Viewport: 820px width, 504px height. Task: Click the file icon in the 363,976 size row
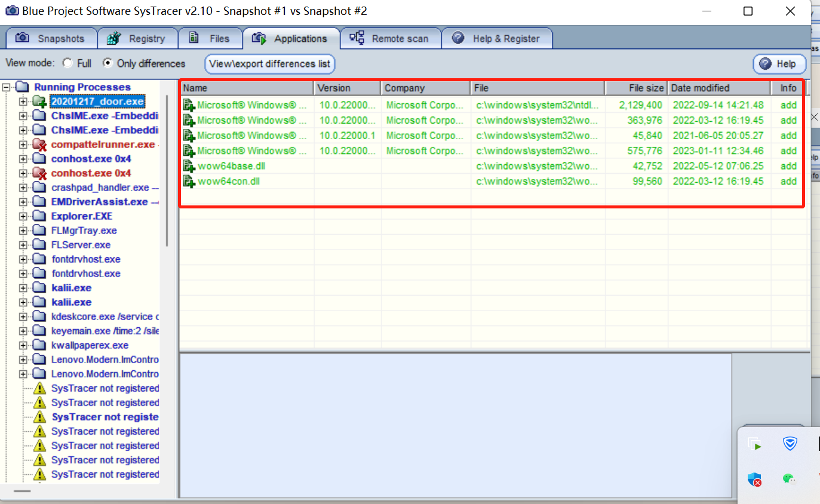pyautogui.click(x=189, y=121)
